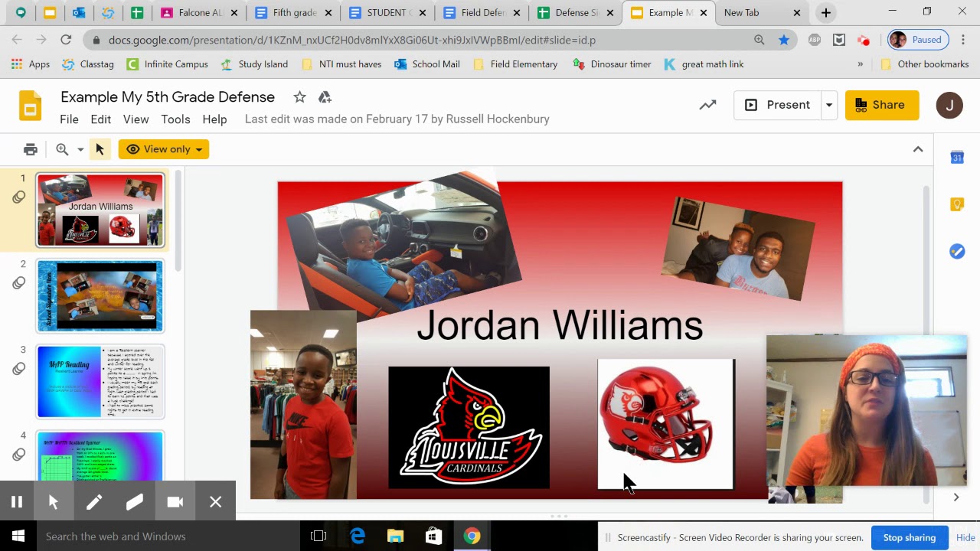Click the Google Slides home logo
Viewport: 980px width, 551px height.
pyautogui.click(x=30, y=106)
